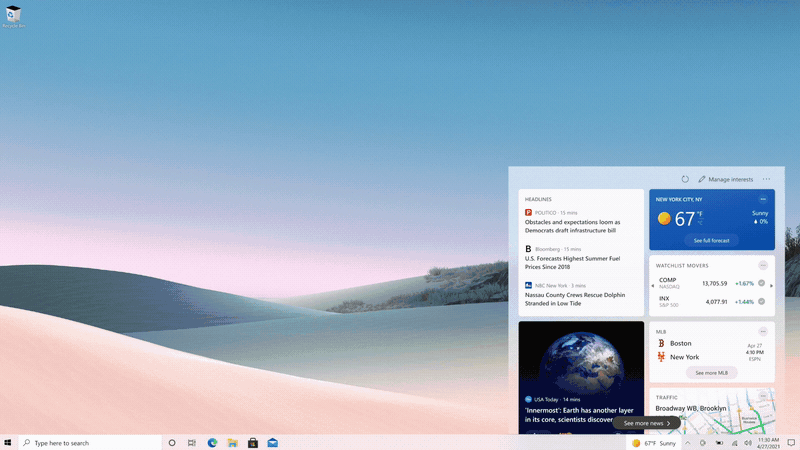Open the news panel more options menu
Viewport: 800px width, 450px height.
[767, 179]
